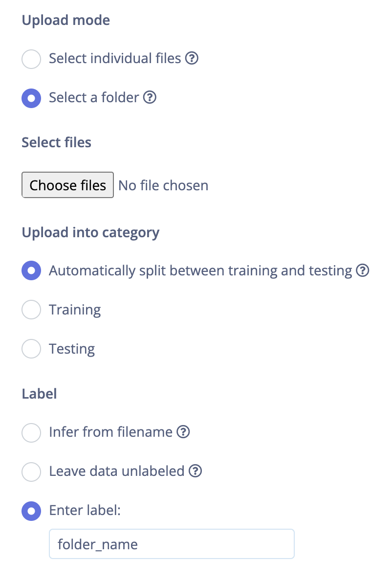The height and width of the screenshot is (583, 392).
Task: Select the Training category radio button
Action: pyautogui.click(x=31, y=310)
